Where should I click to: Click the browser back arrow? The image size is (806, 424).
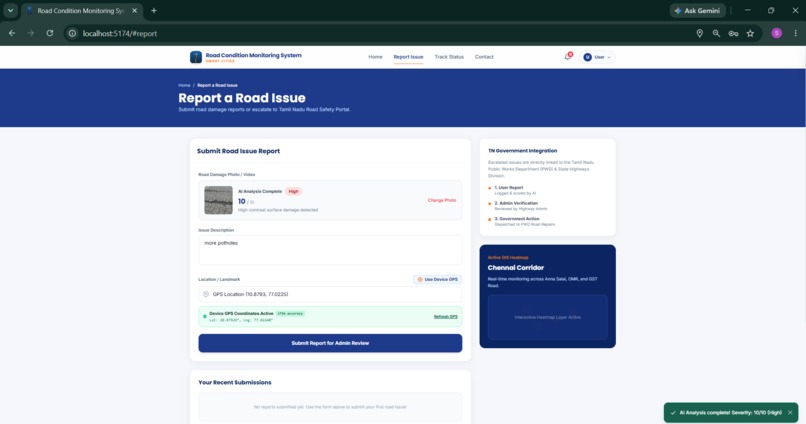coord(12,33)
